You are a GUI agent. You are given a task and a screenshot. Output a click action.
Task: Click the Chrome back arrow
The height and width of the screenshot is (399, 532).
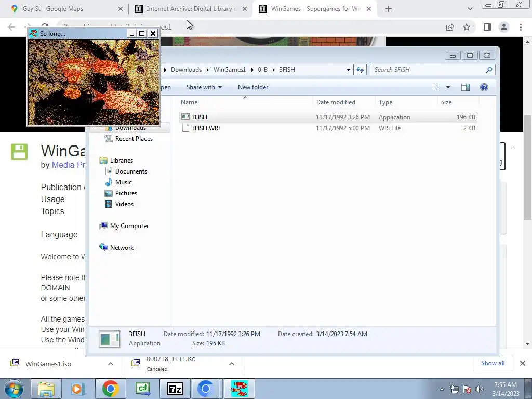(x=11, y=27)
